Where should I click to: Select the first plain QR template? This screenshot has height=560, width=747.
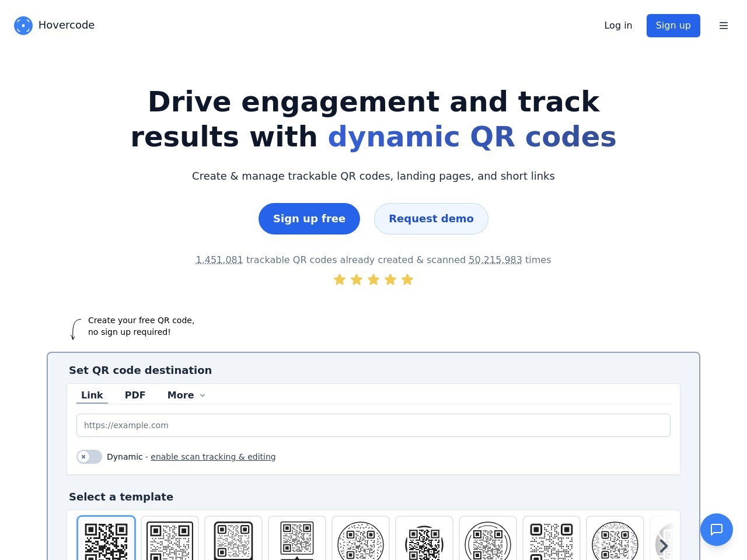coord(106,539)
